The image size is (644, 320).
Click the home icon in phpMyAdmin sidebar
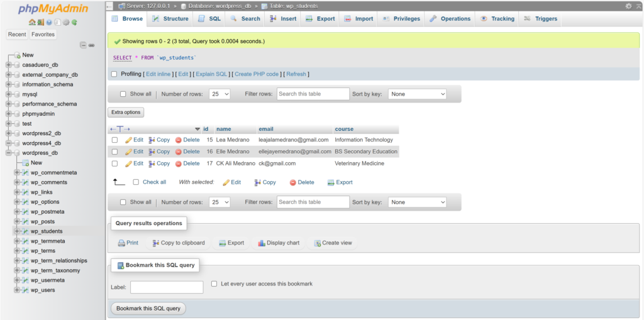coord(32,22)
